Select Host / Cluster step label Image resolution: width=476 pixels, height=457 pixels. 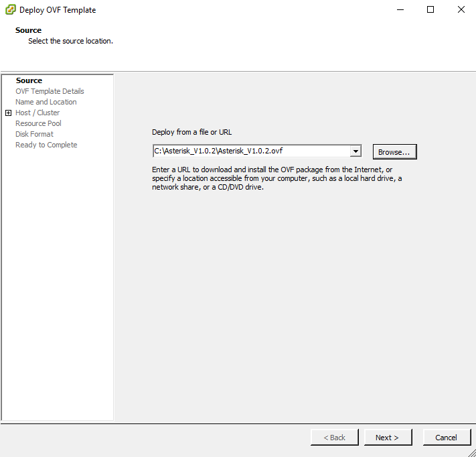coord(37,113)
